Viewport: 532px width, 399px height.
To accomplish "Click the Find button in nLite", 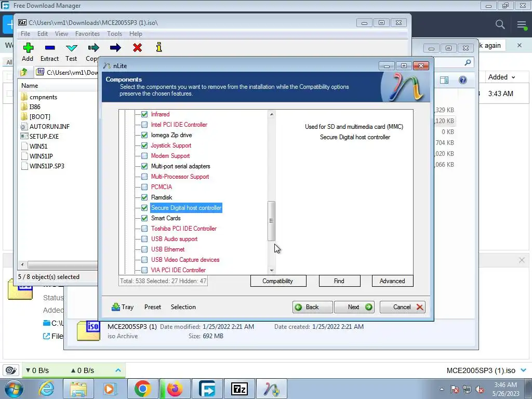I will pyautogui.click(x=339, y=281).
